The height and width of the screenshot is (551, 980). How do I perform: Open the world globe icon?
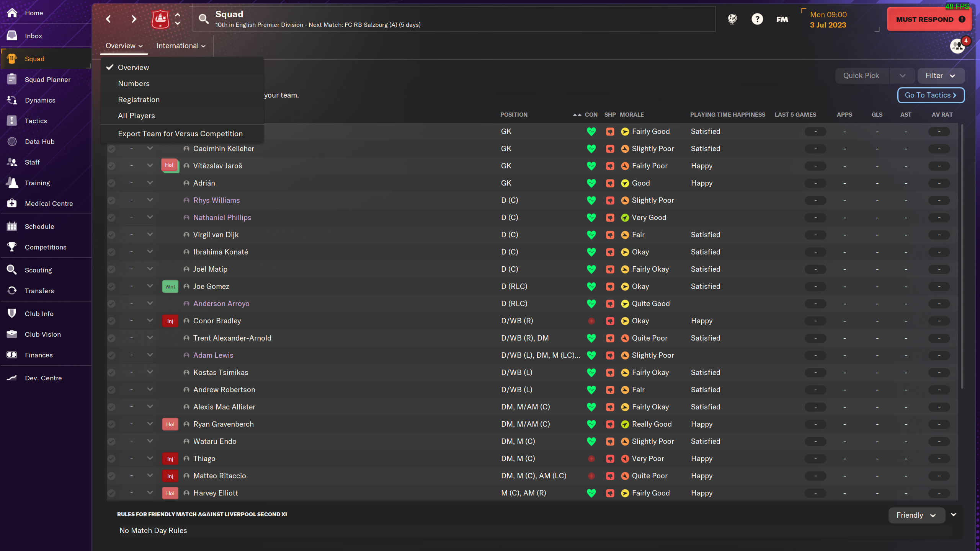pos(732,19)
